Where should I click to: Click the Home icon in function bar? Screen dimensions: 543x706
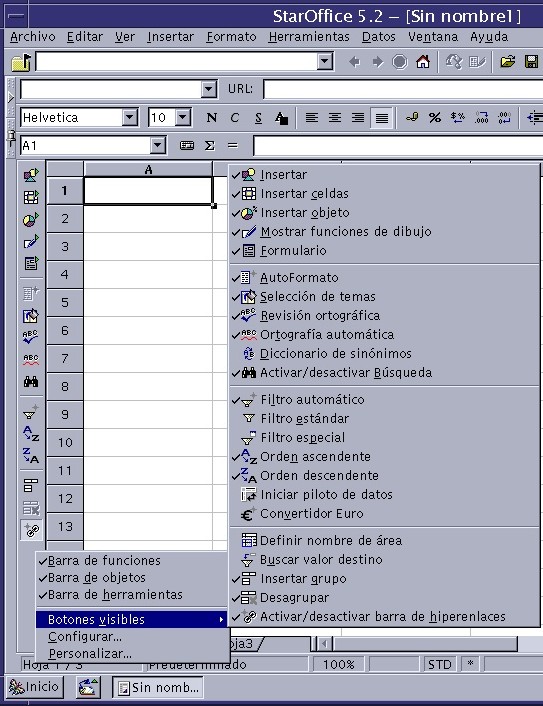[422, 62]
